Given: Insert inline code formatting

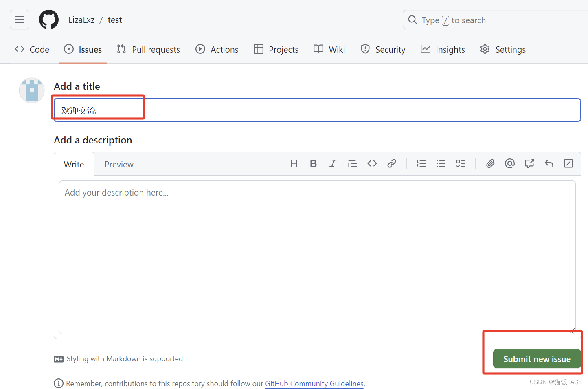Looking at the screenshot, I should click(x=372, y=164).
